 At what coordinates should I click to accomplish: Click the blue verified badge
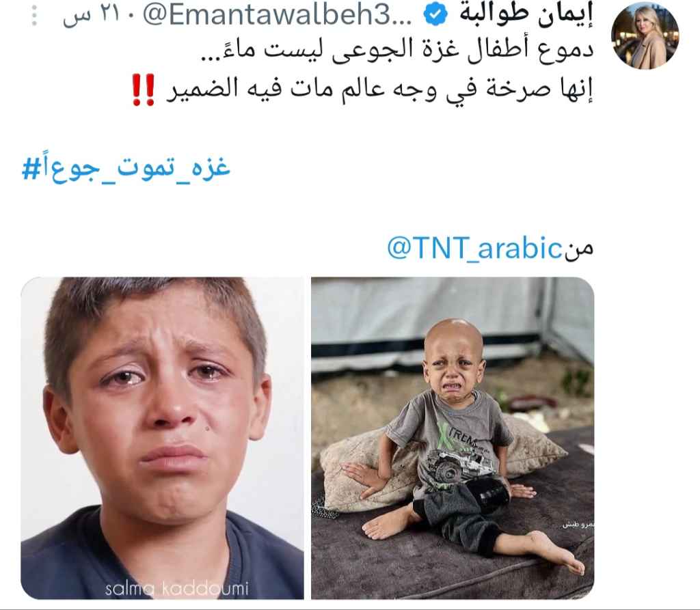pyautogui.click(x=435, y=16)
